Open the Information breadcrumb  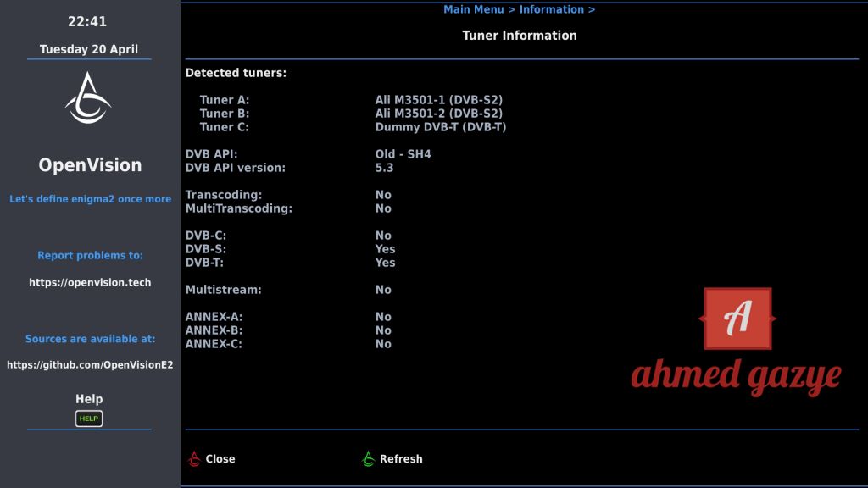(x=551, y=9)
